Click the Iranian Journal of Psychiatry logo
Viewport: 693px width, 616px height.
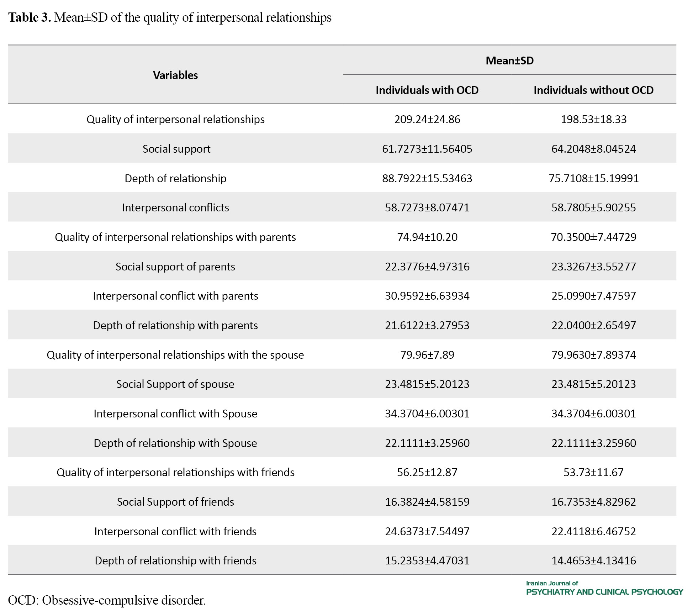pyautogui.click(x=604, y=588)
